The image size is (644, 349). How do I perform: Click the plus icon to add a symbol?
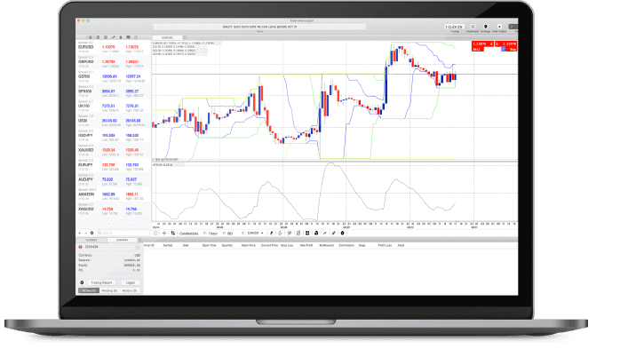80,233
